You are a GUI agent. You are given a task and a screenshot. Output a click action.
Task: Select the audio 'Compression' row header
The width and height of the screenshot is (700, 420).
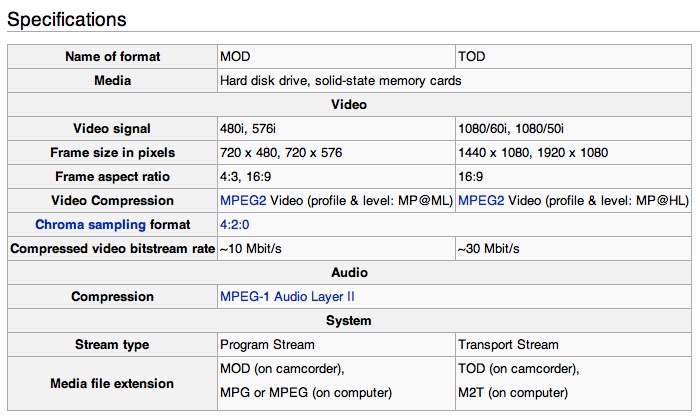pyautogui.click(x=112, y=296)
